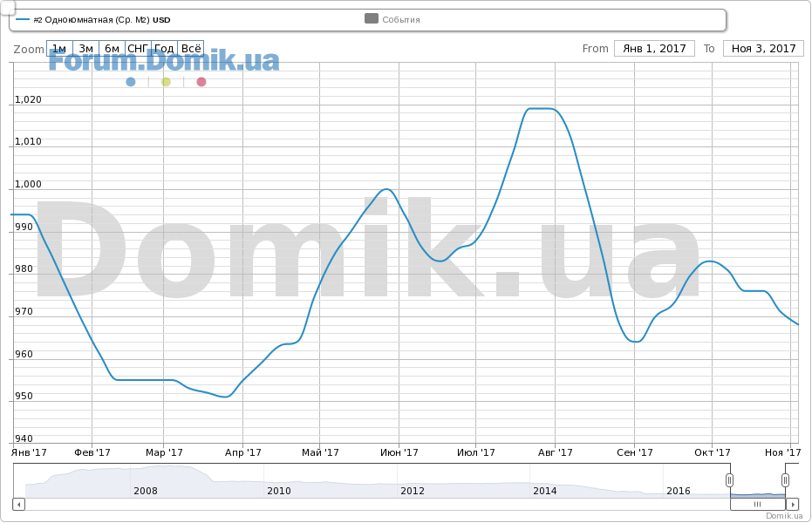Toggle the Однокомнатная series in the legend
The image size is (812, 523).
(93, 20)
